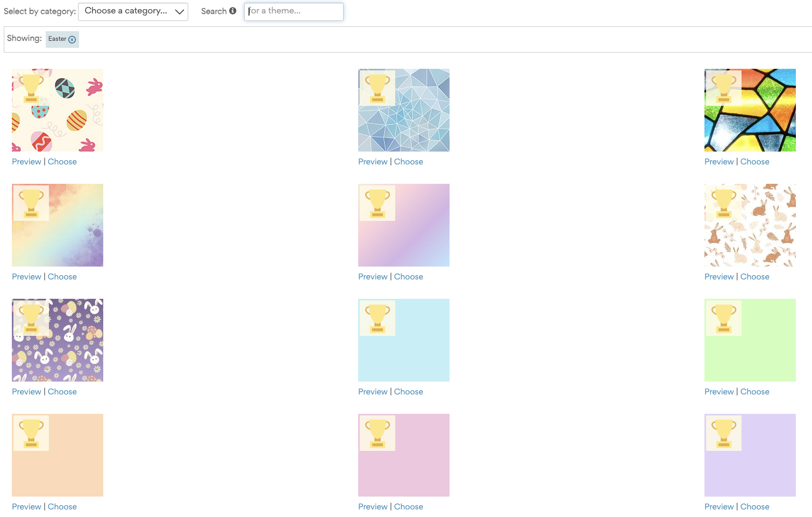
Task: Choose the light blue theme
Action: (409, 391)
